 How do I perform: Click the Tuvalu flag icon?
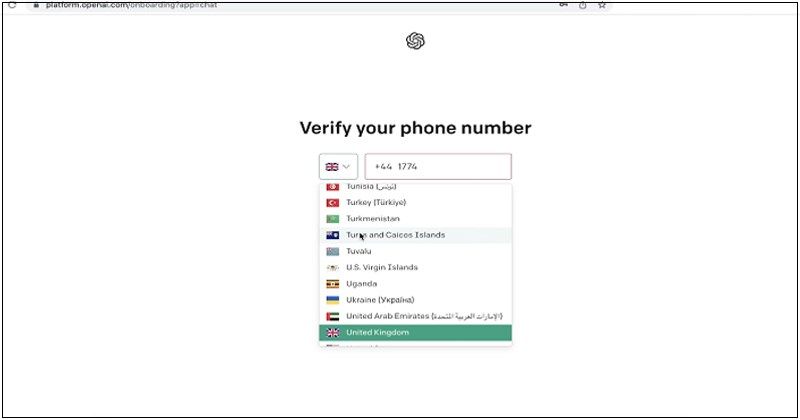coord(333,252)
